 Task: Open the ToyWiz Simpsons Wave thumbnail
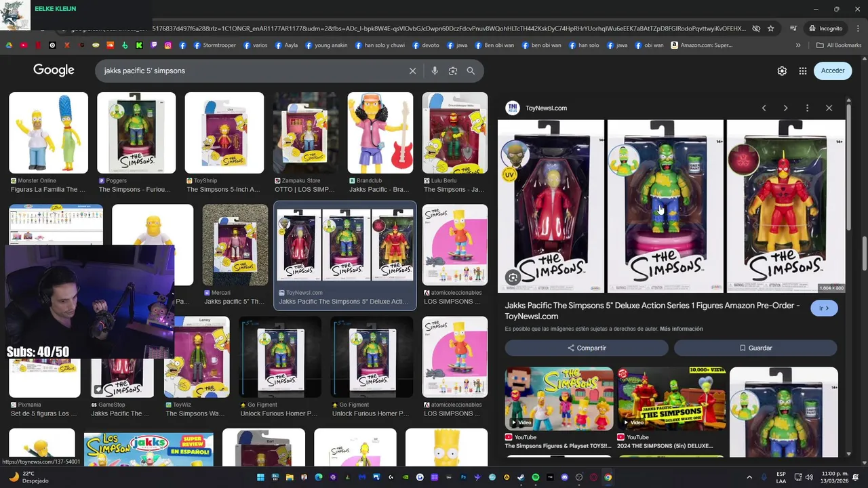pyautogui.click(x=197, y=357)
